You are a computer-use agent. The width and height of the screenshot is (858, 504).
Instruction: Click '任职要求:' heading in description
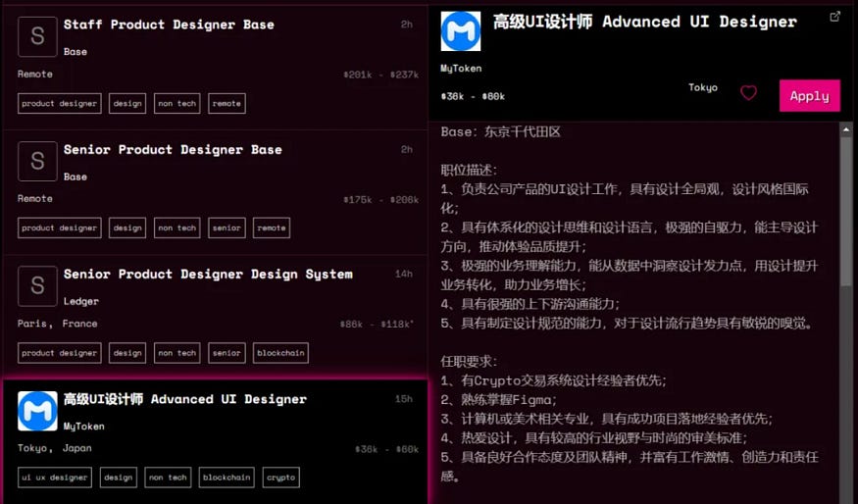click(x=469, y=361)
